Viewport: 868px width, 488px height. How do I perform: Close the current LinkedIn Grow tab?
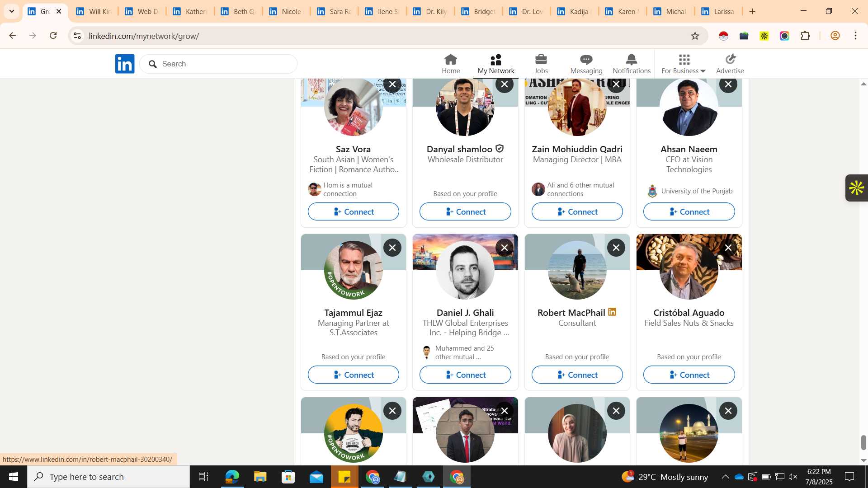point(59,11)
